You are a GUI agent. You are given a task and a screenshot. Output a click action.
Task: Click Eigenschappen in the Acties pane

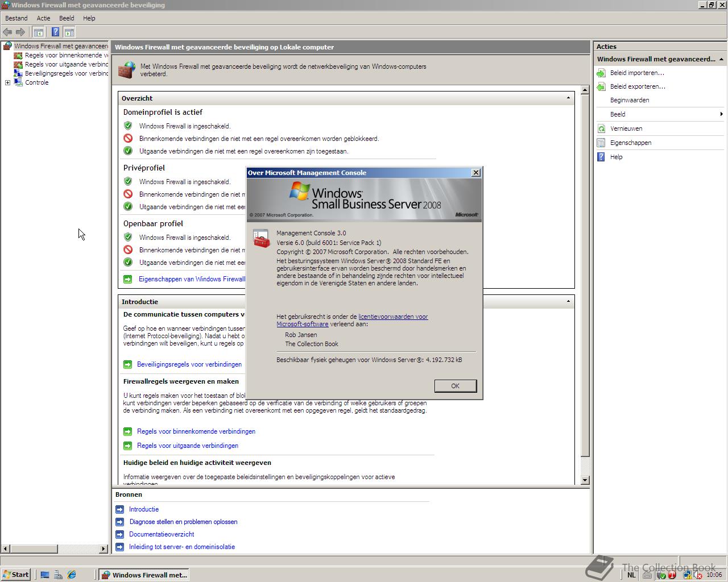631,143
